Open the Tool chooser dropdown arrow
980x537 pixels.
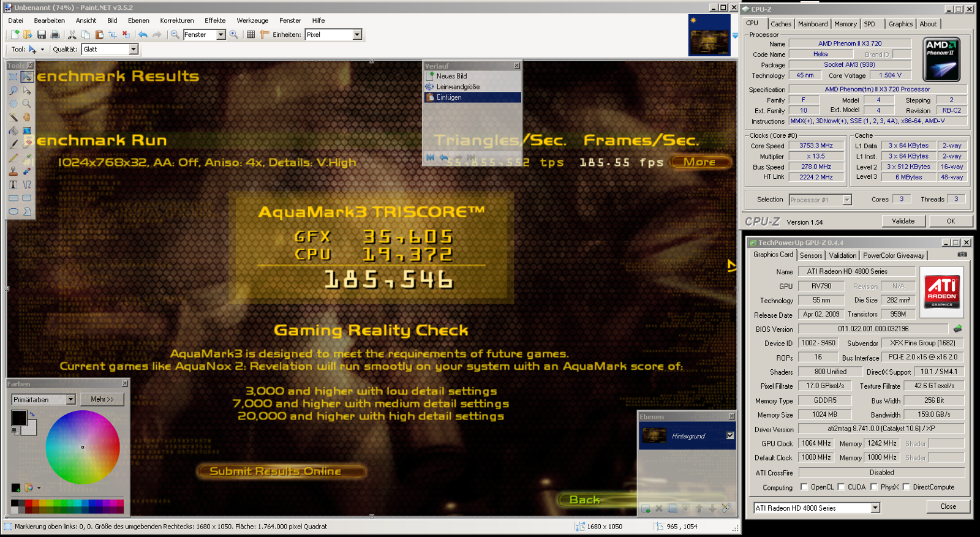point(42,50)
